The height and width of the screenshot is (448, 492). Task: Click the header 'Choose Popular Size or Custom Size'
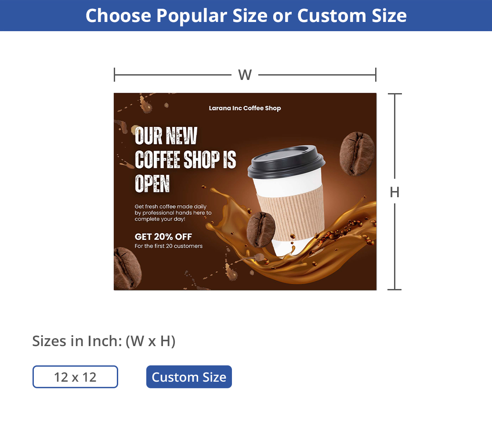point(246,15)
